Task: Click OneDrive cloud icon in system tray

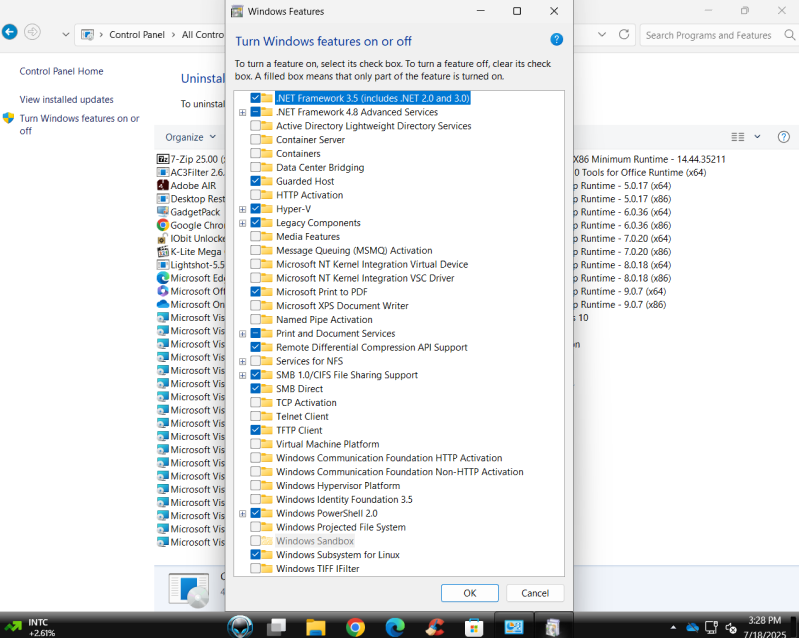Action: 692,627
